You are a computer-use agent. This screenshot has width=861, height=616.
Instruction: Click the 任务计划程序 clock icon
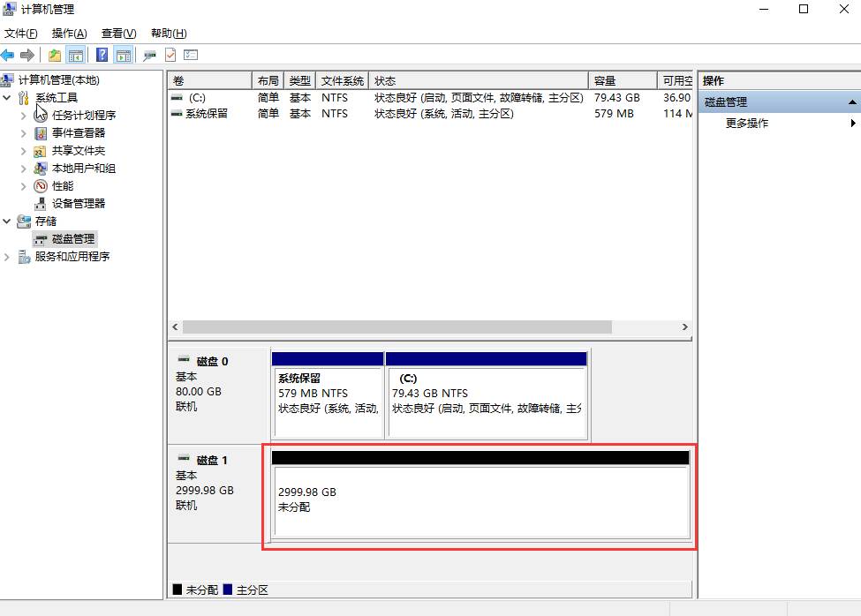42,116
